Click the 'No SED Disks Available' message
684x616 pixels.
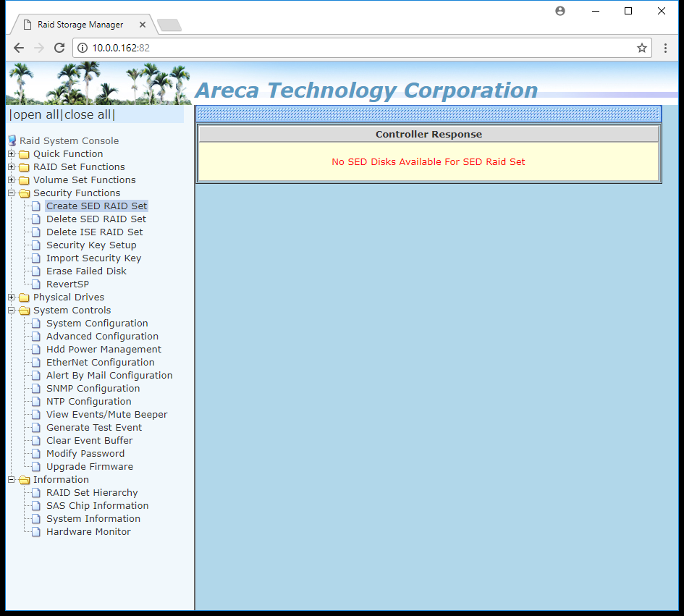click(x=428, y=162)
